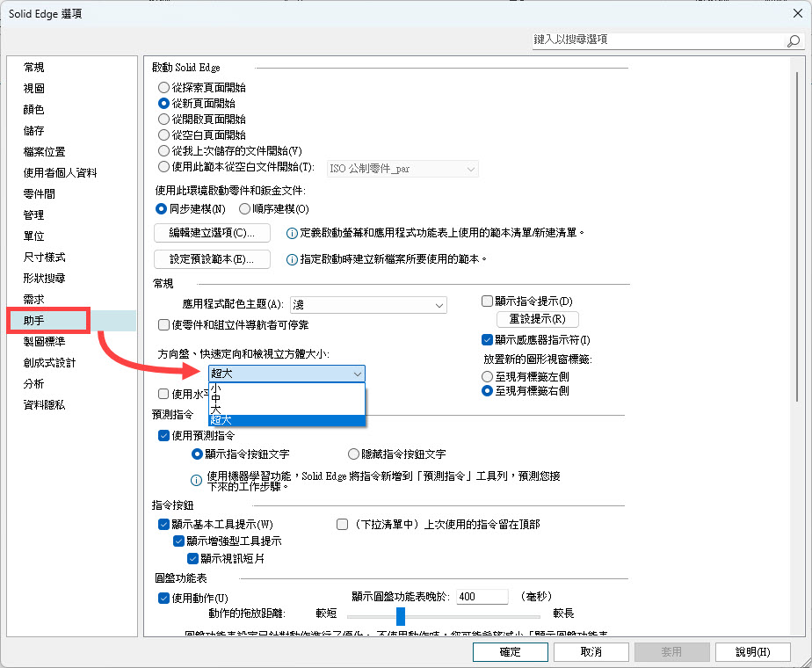Choose 順序建模 radio button
This screenshot has height=668, width=812.
[x=245, y=209]
